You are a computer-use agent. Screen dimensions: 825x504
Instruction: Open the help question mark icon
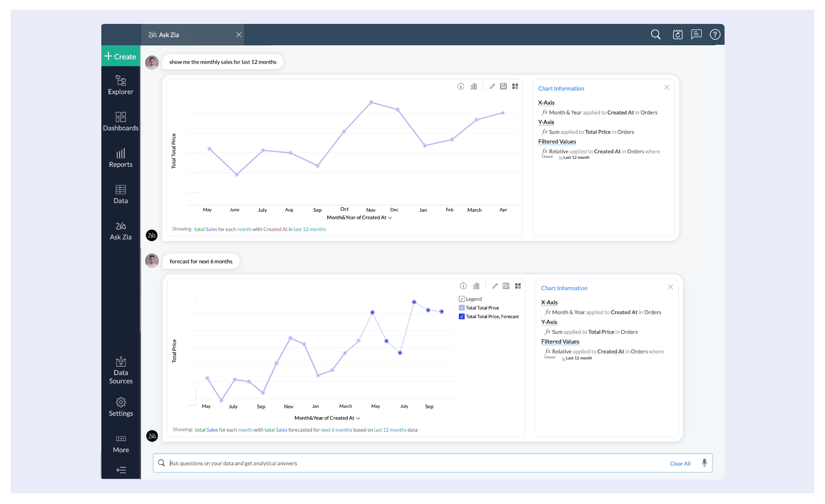(x=715, y=34)
